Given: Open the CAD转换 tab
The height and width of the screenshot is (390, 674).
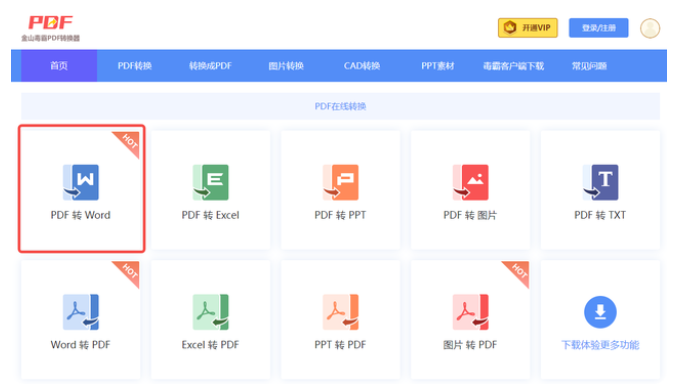Looking at the screenshot, I should [362, 66].
